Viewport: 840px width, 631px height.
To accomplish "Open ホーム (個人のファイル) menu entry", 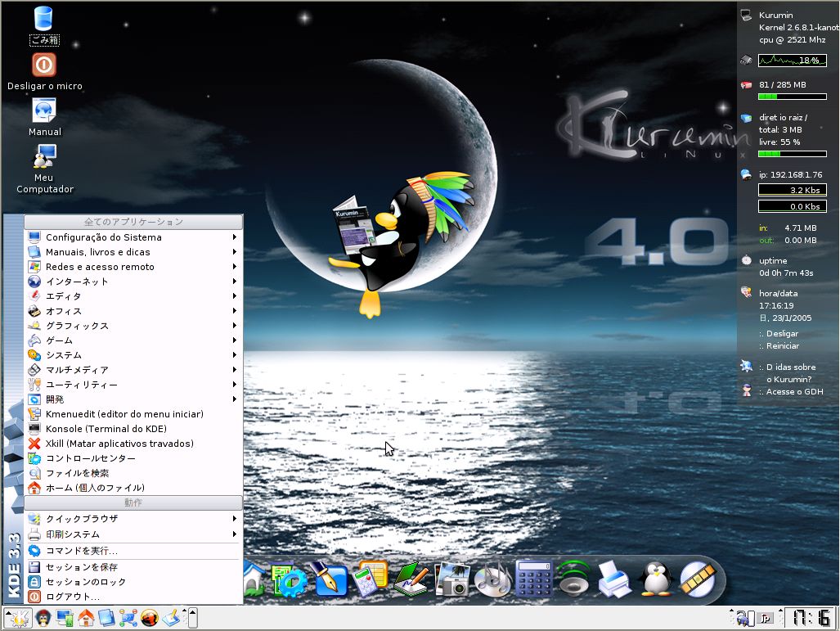I will (x=133, y=488).
